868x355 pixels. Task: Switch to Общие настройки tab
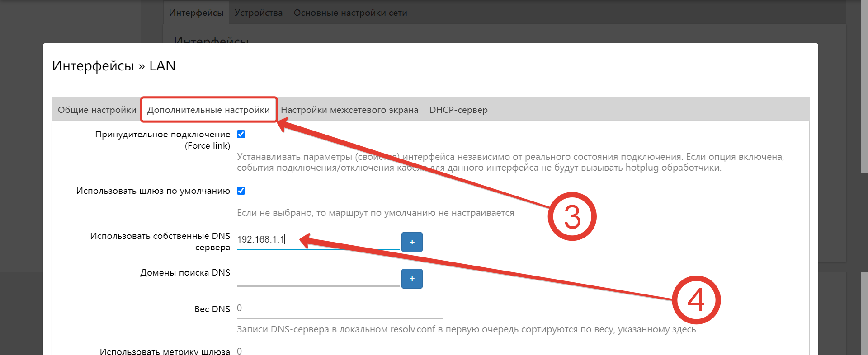click(97, 110)
